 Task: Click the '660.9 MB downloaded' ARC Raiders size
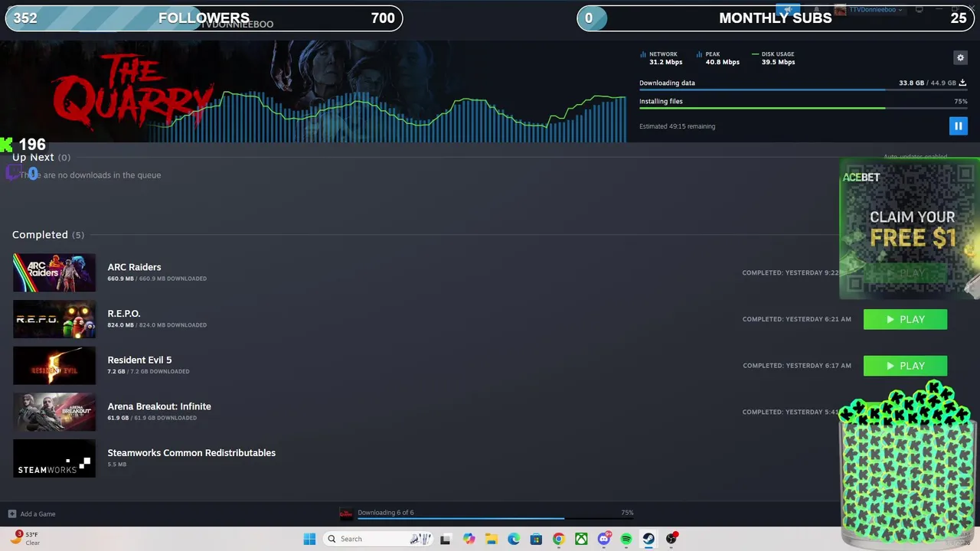click(x=157, y=279)
